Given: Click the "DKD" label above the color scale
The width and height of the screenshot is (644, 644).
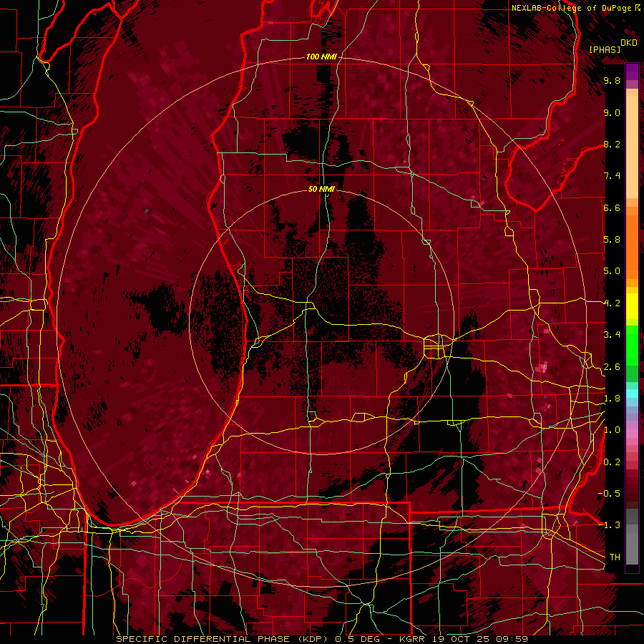Looking at the screenshot, I should tap(629, 43).
